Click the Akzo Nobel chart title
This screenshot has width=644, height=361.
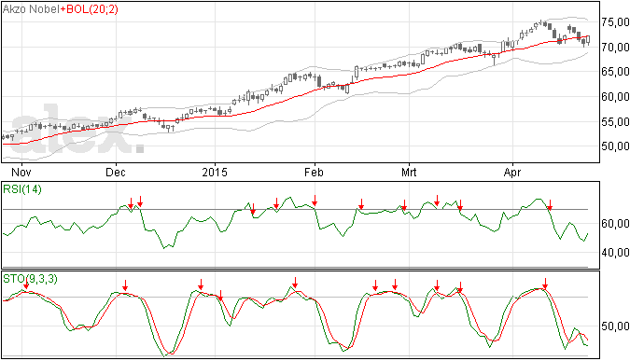[31, 9]
